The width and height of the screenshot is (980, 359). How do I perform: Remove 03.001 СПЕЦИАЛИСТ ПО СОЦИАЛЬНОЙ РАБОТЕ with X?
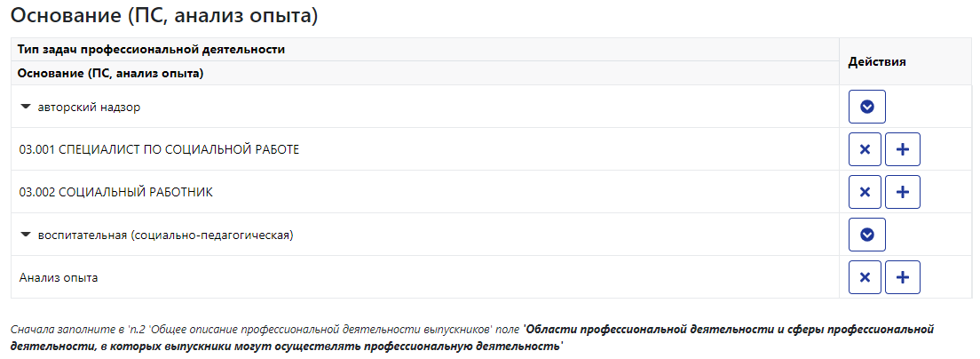pos(865,149)
